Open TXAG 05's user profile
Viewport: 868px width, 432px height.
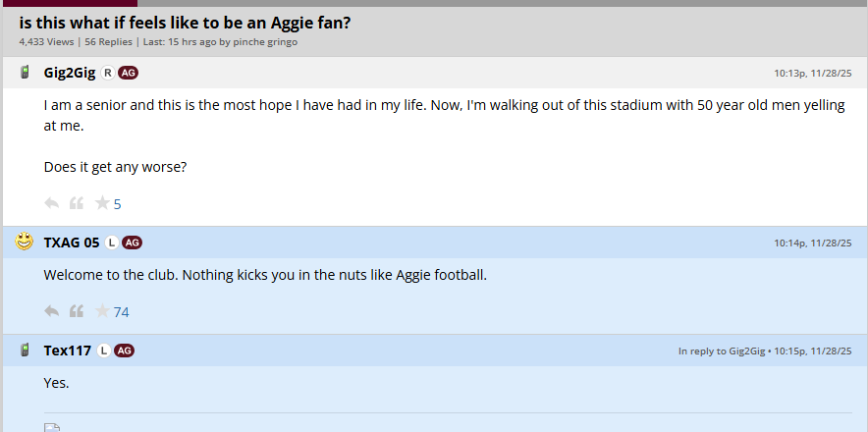click(x=72, y=243)
